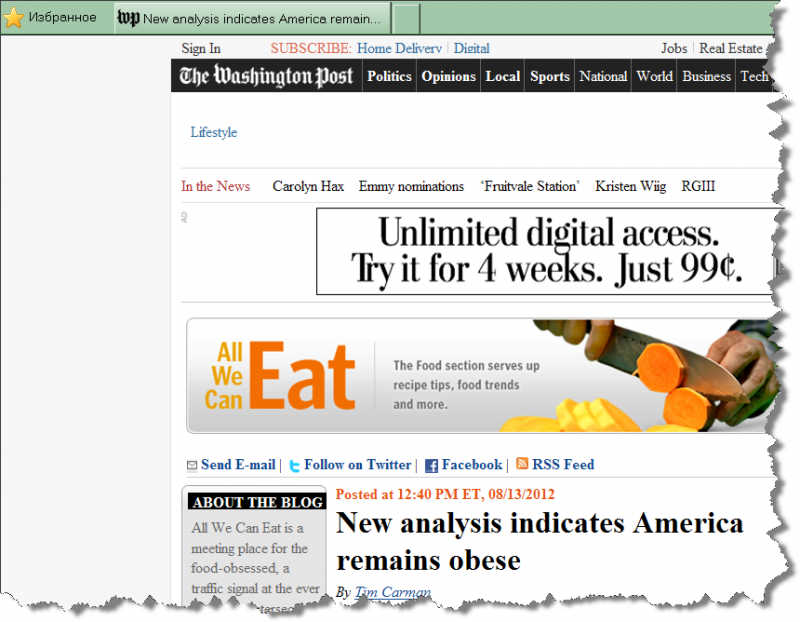Click the 'In the News' label
This screenshot has height=622, width=800.
tap(215, 186)
